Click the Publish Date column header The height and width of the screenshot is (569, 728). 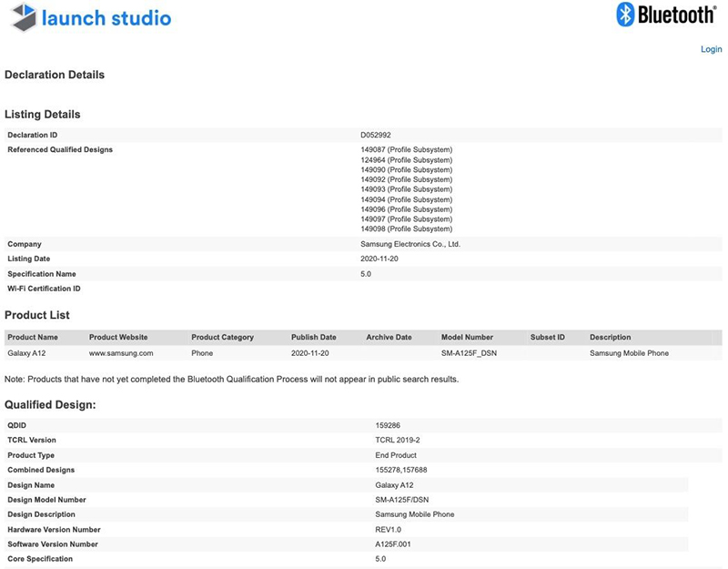tap(313, 337)
